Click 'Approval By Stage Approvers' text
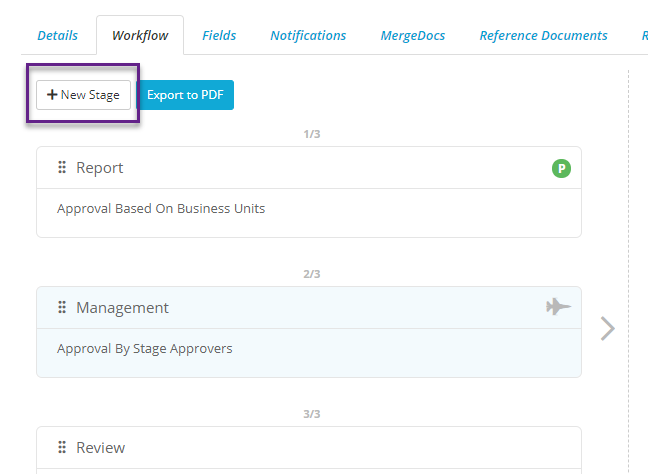The image size is (648, 474). (145, 349)
